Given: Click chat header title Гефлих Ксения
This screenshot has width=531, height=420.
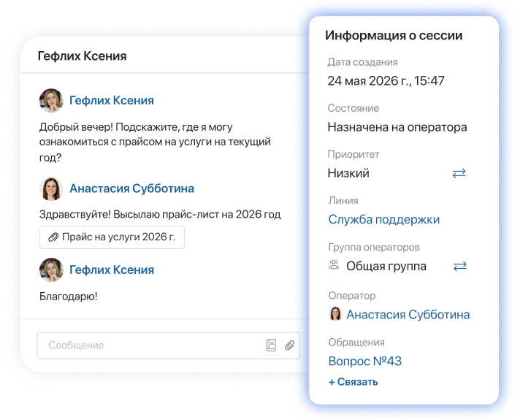Looking at the screenshot, I should click(82, 56).
